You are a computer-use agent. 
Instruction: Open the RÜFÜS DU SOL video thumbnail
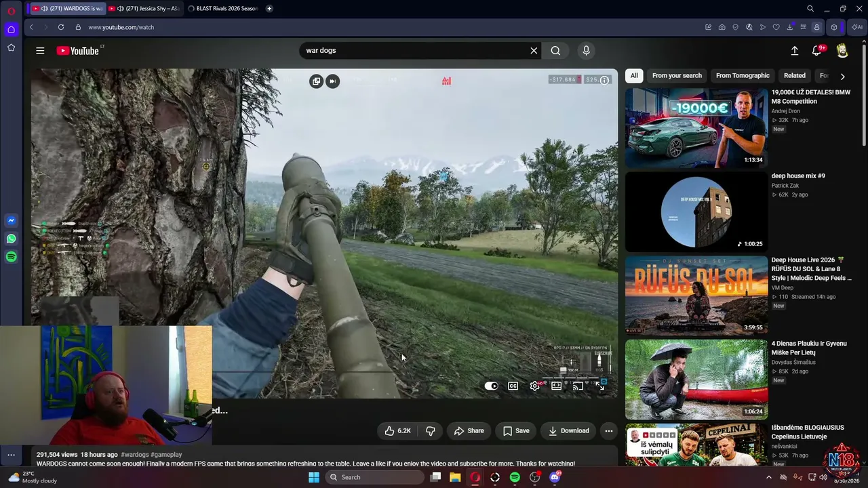pyautogui.click(x=696, y=296)
